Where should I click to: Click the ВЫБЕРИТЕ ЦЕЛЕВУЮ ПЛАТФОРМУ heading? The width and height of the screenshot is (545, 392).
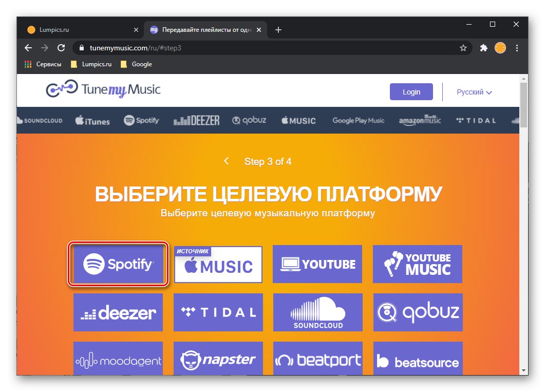[x=268, y=194]
